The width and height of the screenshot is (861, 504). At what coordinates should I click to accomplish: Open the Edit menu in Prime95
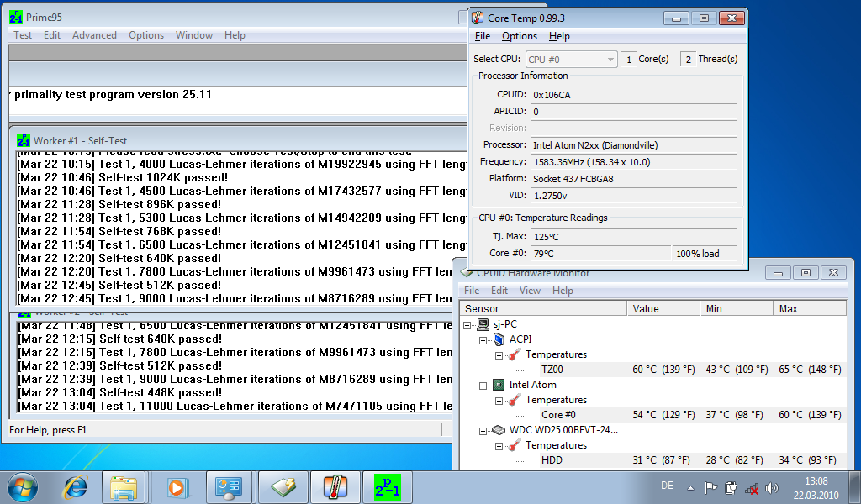pyautogui.click(x=52, y=35)
